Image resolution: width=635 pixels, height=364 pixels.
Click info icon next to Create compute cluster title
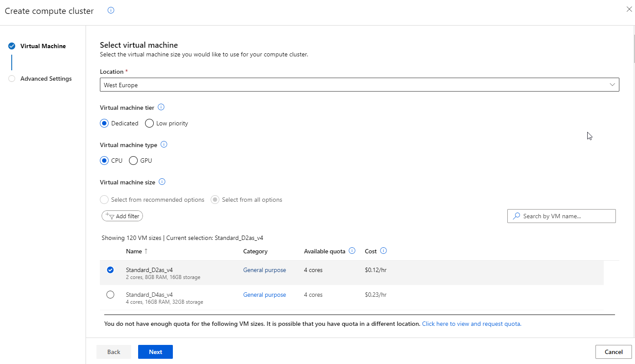point(111,10)
